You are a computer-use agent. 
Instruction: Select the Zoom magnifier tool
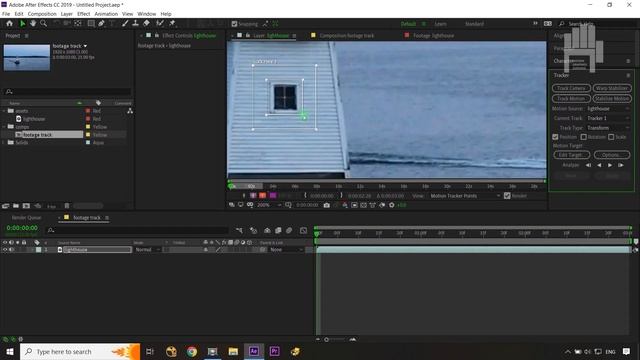[x=43, y=24]
